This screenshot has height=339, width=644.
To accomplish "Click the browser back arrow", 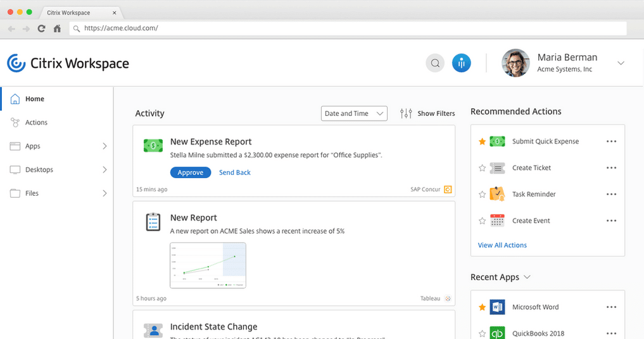I will 11,29.
